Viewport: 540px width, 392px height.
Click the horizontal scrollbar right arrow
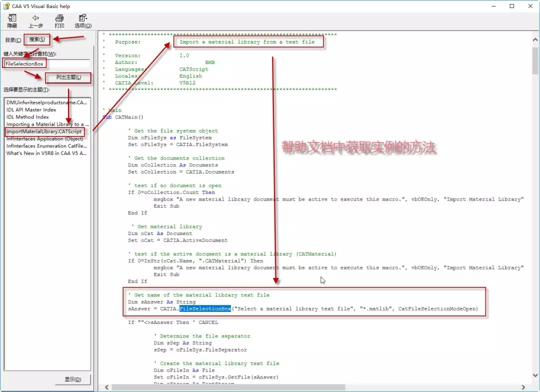tap(523, 387)
